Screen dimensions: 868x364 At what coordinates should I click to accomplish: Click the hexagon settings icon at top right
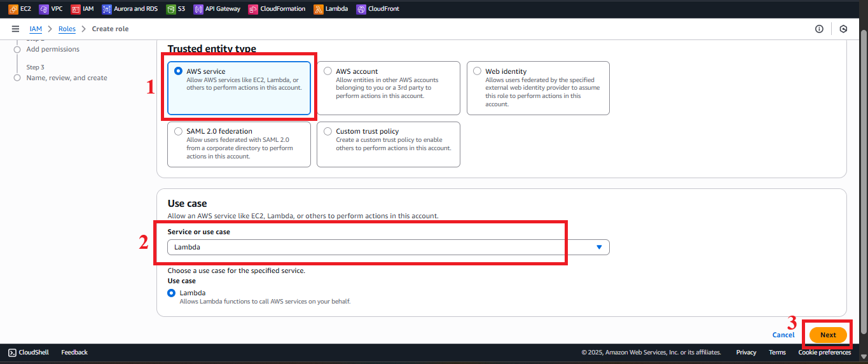pyautogui.click(x=843, y=29)
